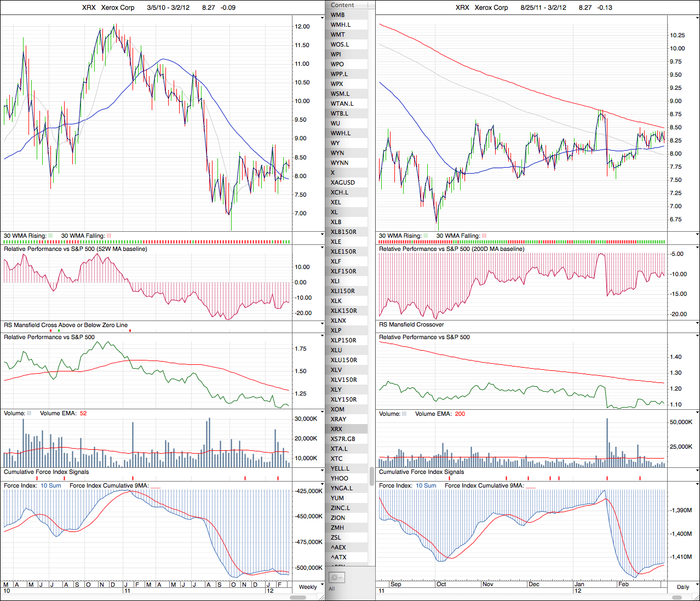Image resolution: width=700 pixels, height=601 pixels.
Task: Click the All label under the list
Action: [331, 589]
